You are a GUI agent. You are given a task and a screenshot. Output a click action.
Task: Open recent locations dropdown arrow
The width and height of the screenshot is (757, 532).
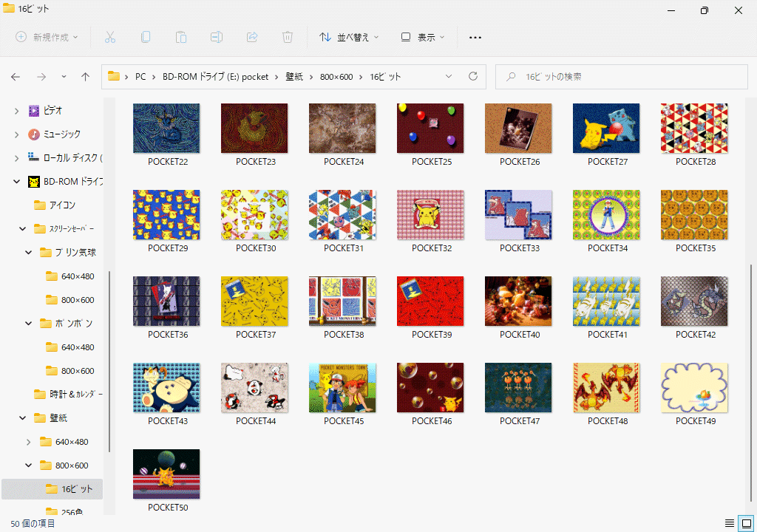[64, 77]
